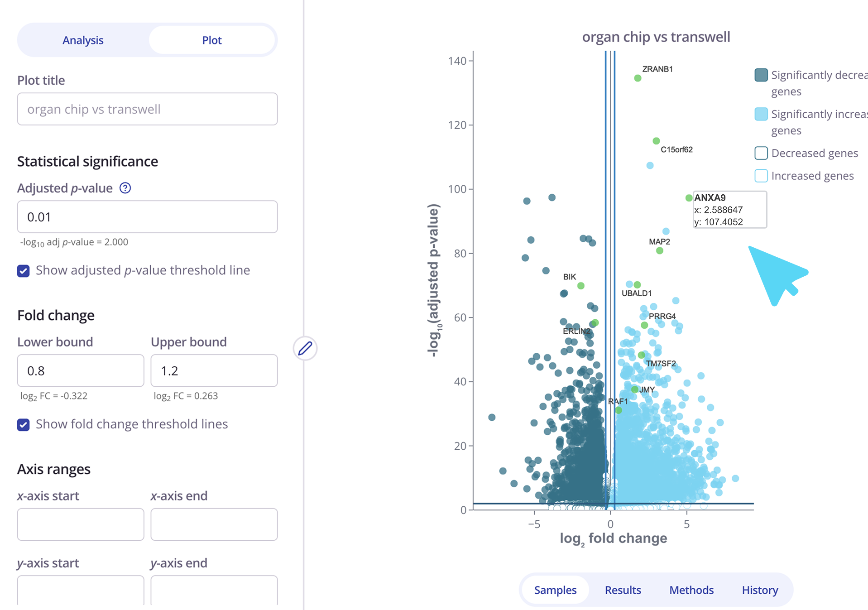Focus the fold change Lower bound field
This screenshot has height=610, width=868.
point(81,371)
